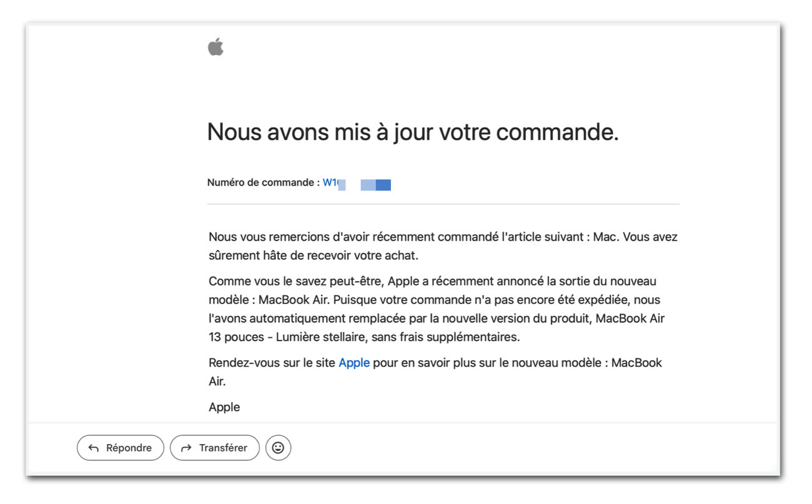Click the heading "Nous avons mis à jour votre commande."
The height and width of the screenshot is (504, 812).
(x=412, y=132)
